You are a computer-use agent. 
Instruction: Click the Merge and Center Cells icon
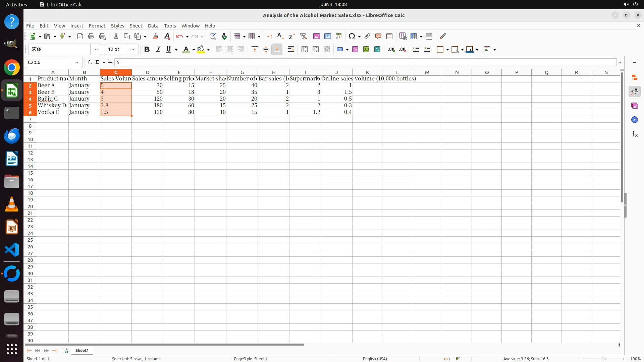tap(305, 49)
